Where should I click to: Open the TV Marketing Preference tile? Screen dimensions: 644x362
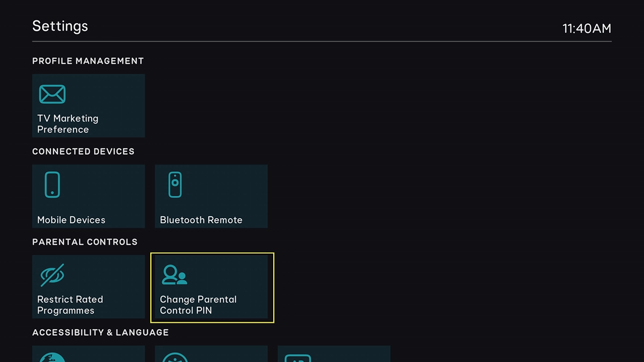click(88, 105)
